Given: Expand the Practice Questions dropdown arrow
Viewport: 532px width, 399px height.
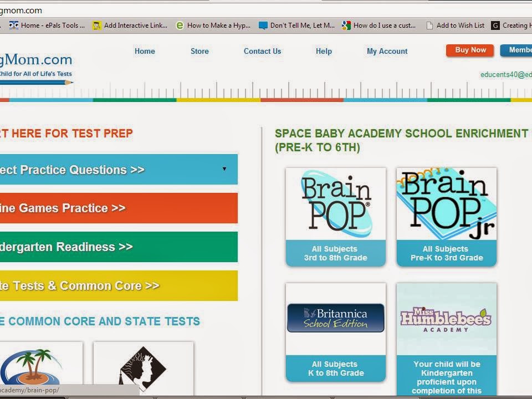Looking at the screenshot, I should [224, 168].
